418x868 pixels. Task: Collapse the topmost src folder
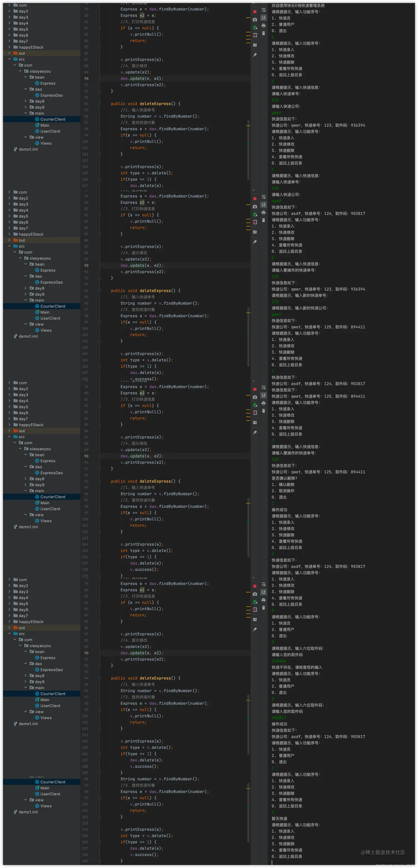coord(9,59)
